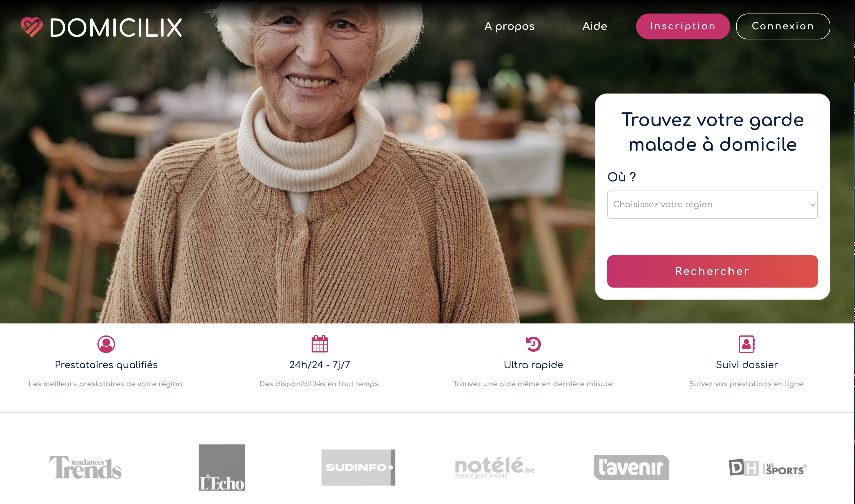Open the L'Echo press logo
855x504 pixels.
tap(222, 467)
